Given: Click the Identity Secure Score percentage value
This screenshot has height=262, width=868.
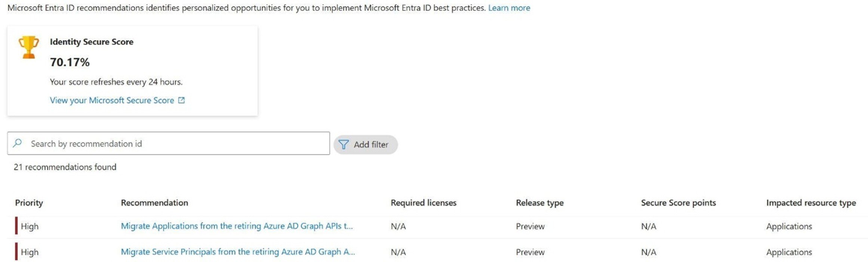Looking at the screenshot, I should pyautogui.click(x=70, y=62).
